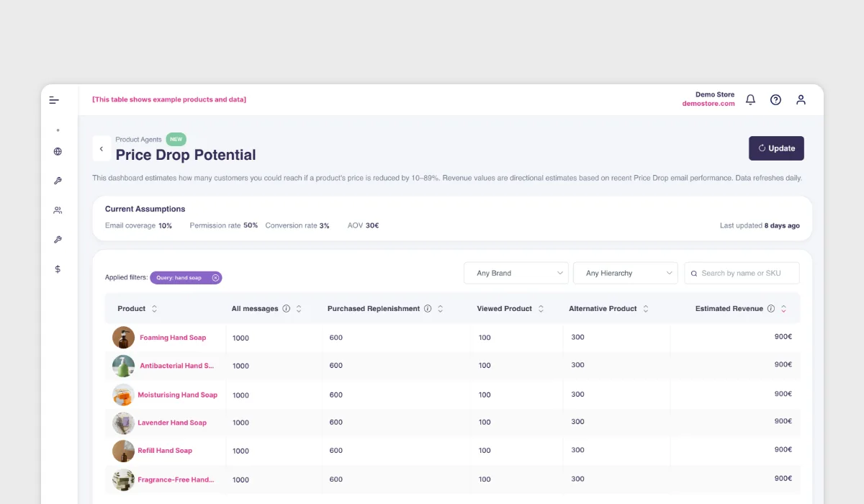Click the Lavender Hand Soap thumbnail

(124, 423)
